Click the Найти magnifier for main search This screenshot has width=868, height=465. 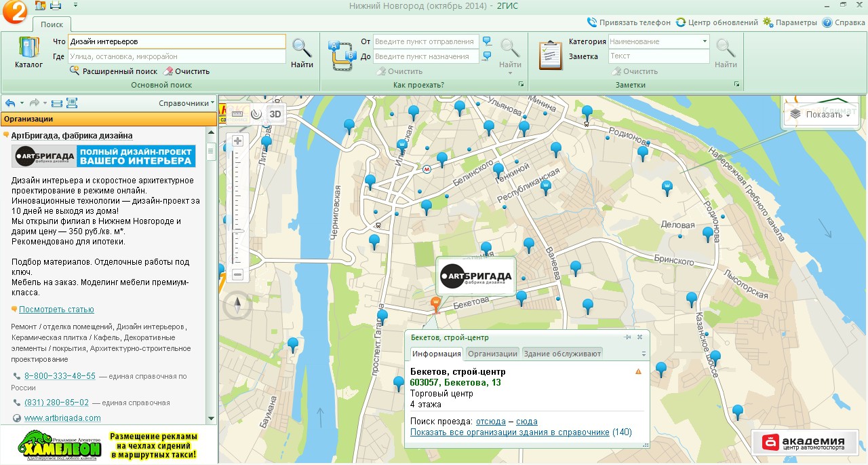(x=302, y=53)
